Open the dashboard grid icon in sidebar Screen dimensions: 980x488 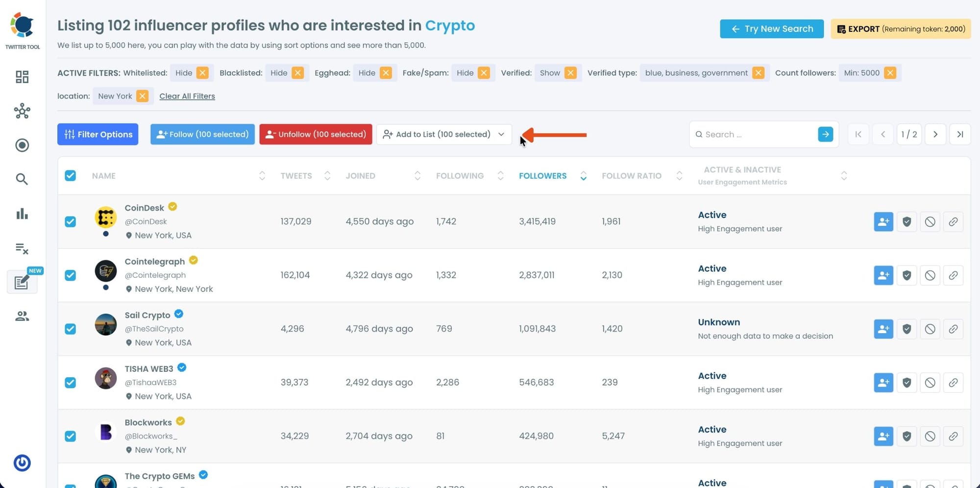(x=22, y=77)
